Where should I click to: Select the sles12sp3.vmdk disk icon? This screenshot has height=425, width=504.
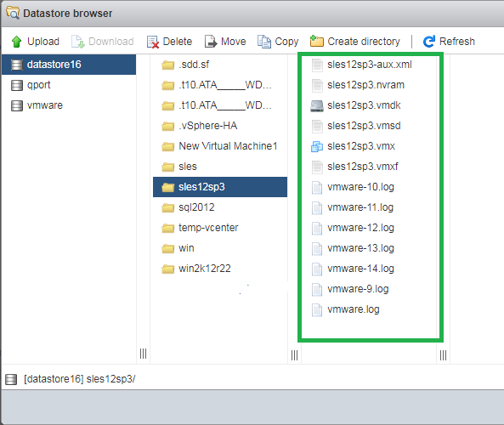[x=317, y=105]
